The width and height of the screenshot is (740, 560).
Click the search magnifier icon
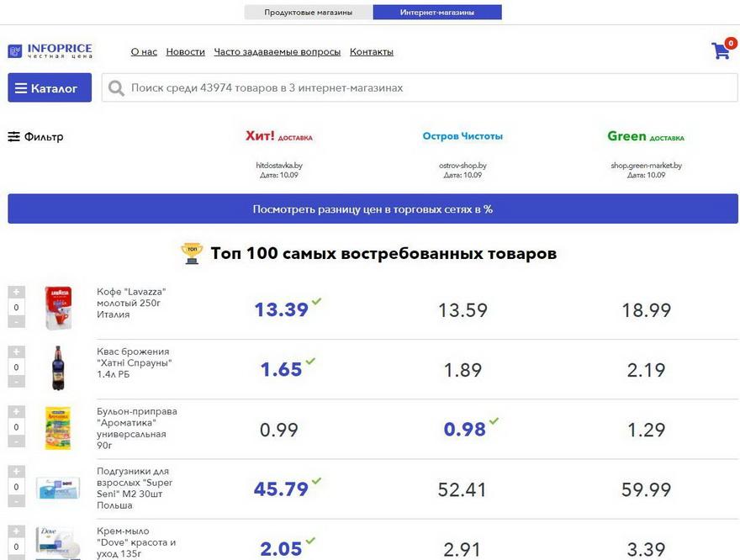[116, 88]
